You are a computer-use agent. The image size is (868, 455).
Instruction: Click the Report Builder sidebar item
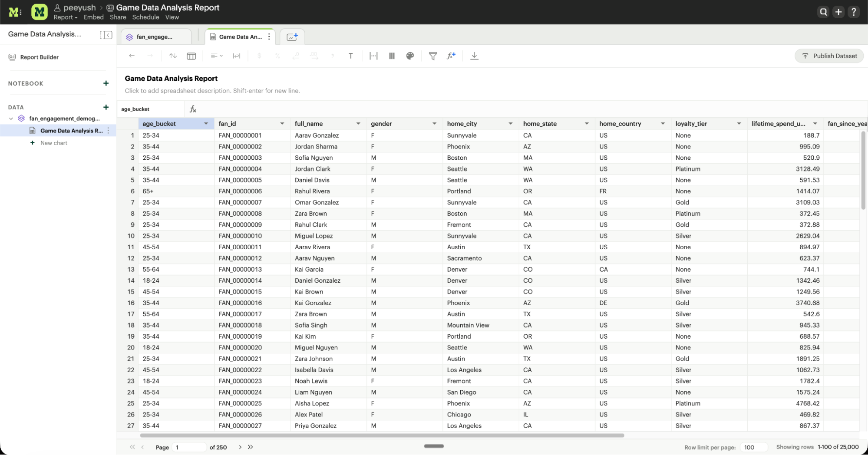click(39, 57)
